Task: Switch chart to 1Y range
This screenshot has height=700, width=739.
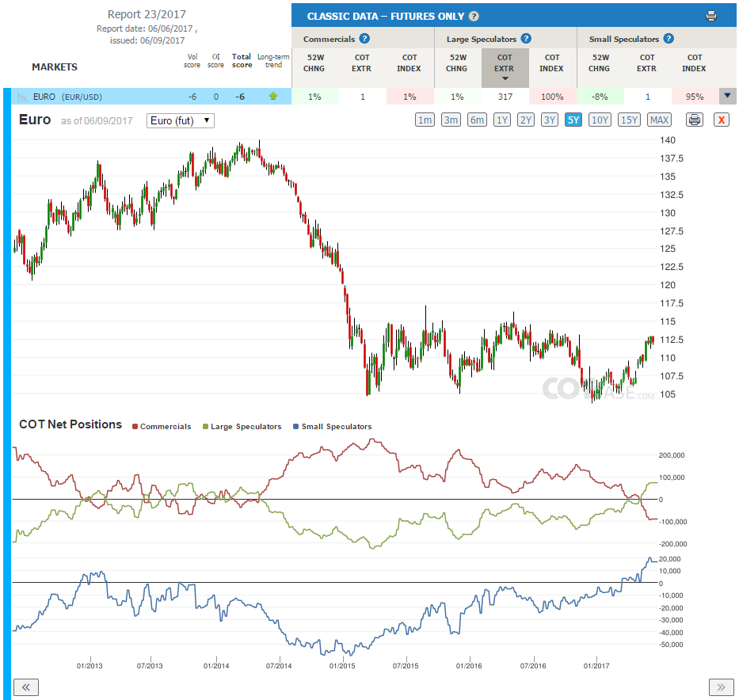Action: tap(502, 120)
